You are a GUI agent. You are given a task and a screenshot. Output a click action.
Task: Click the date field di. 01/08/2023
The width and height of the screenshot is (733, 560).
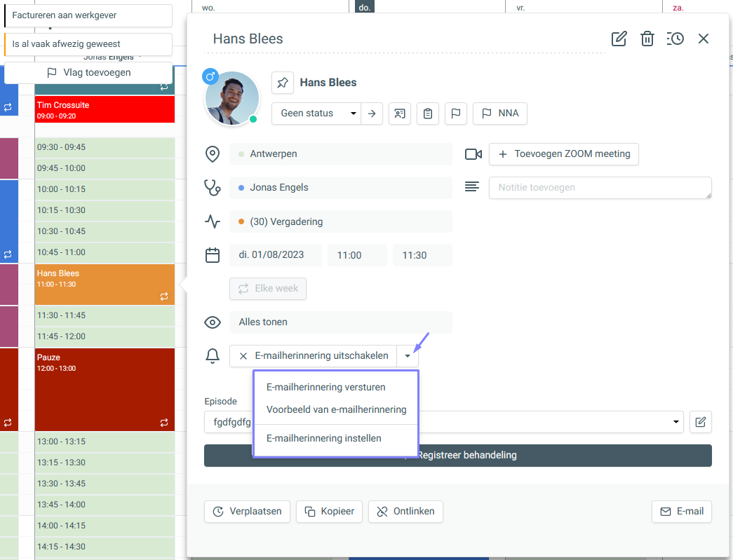[276, 255]
